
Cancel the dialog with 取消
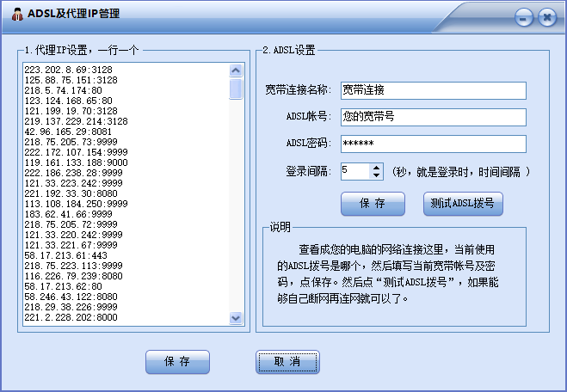(287, 362)
